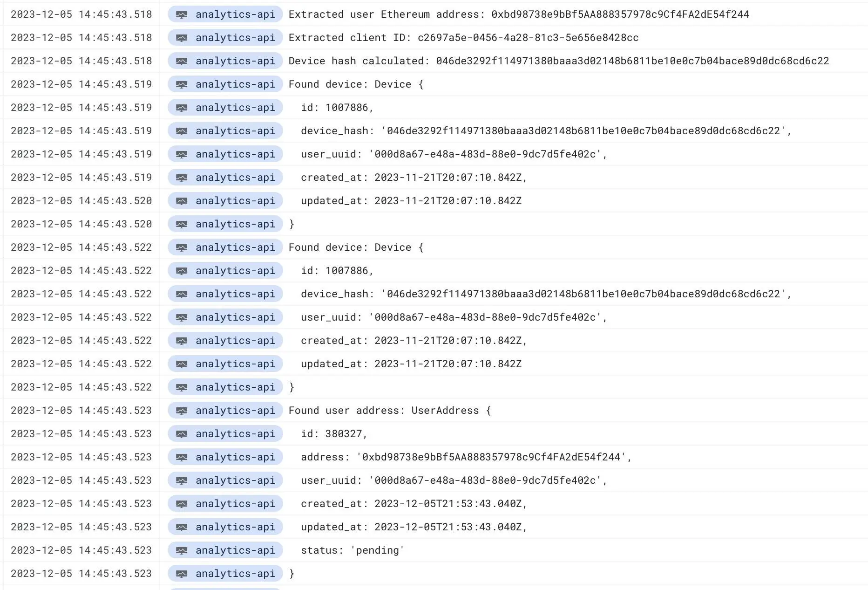Select the device_hash message at 14:45:43.519
868x590 pixels.
tap(546, 131)
